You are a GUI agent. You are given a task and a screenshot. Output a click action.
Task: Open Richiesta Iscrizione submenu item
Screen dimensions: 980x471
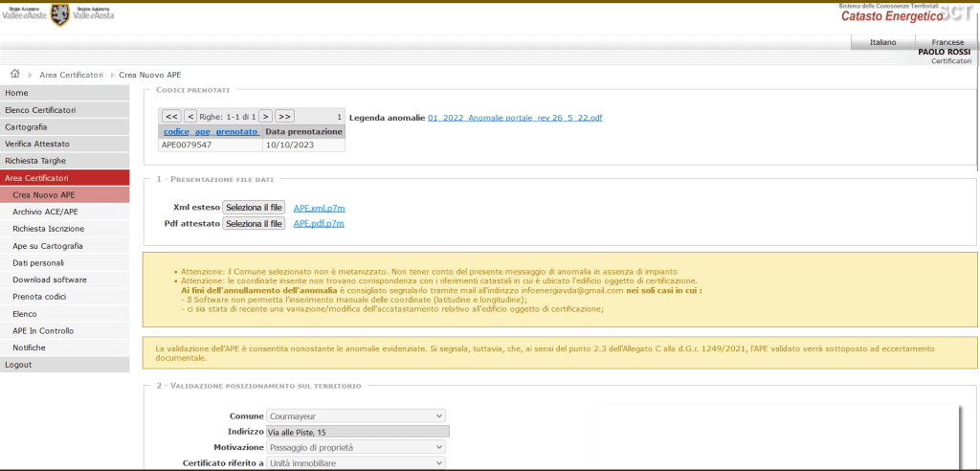pyautogui.click(x=65, y=229)
